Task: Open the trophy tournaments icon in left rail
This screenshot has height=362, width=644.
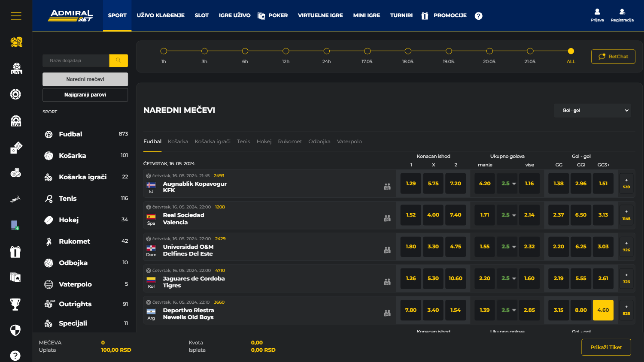Action: (x=15, y=304)
